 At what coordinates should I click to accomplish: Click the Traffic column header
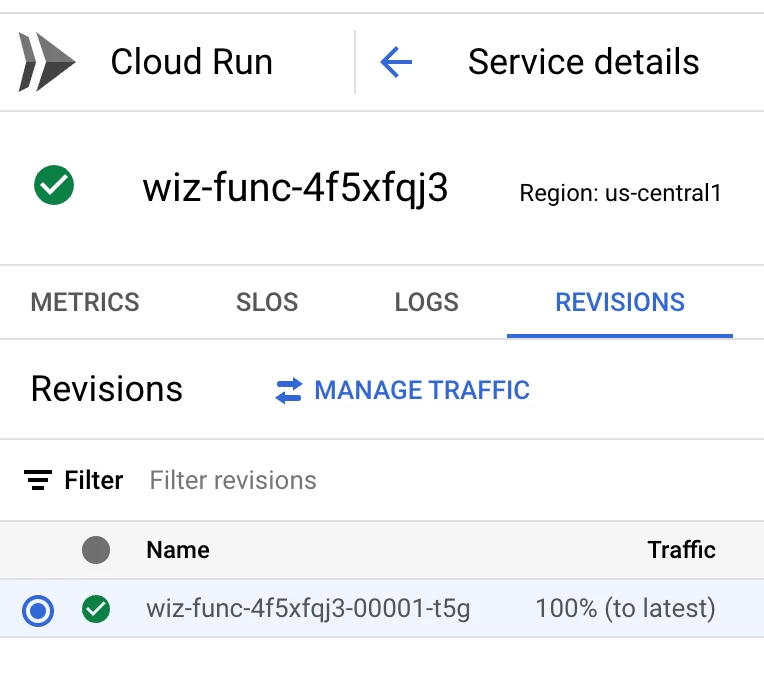pyautogui.click(x=682, y=550)
